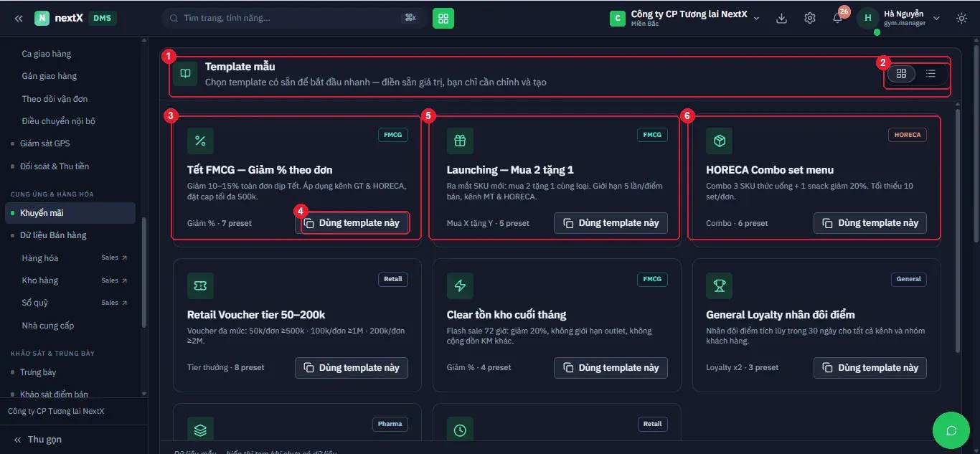This screenshot has height=454, width=980.
Task: Click card title Launching — Mua 2 tặng 1
Action: click(510, 170)
